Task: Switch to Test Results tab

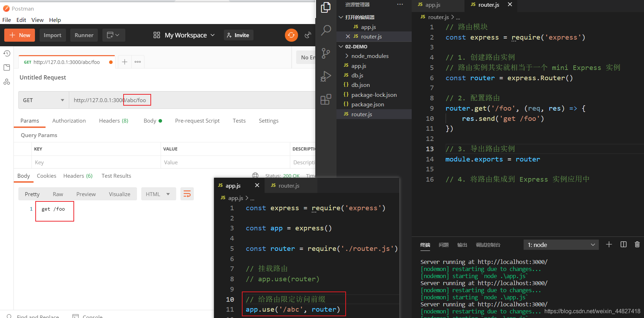Action: tap(116, 176)
